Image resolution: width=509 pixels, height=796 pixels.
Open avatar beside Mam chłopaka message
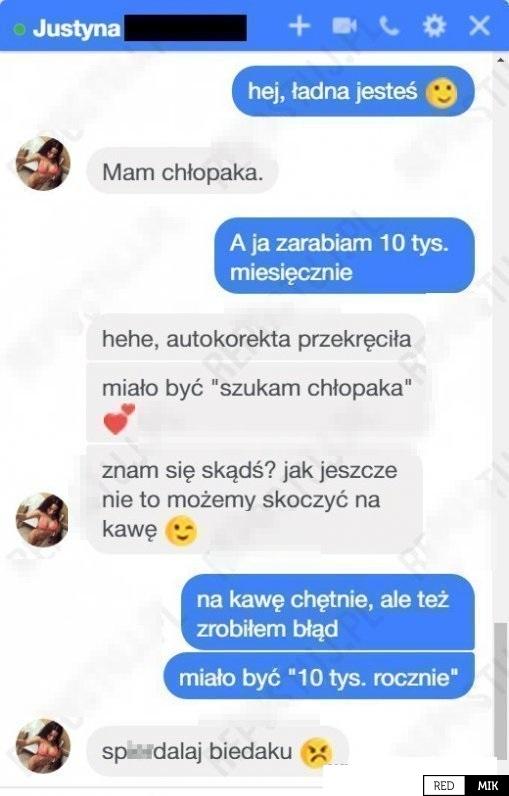pyautogui.click(x=43, y=163)
